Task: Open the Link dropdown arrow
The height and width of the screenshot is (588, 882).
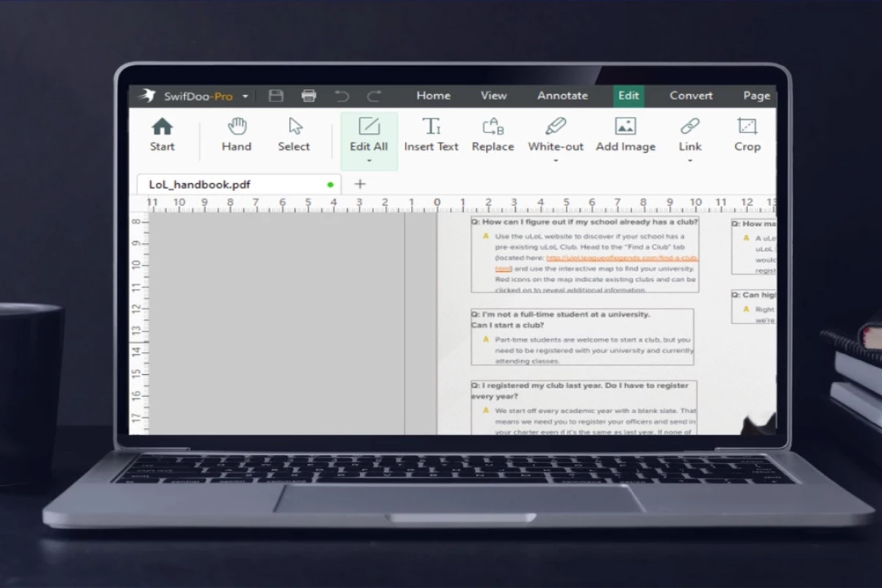Action: [x=689, y=160]
